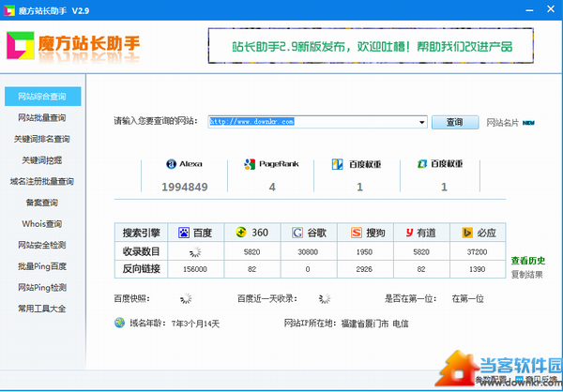The height and width of the screenshot is (392, 563).
Task: Click the 搜狗 反向链接 value 2926
Action: [364, 269]
